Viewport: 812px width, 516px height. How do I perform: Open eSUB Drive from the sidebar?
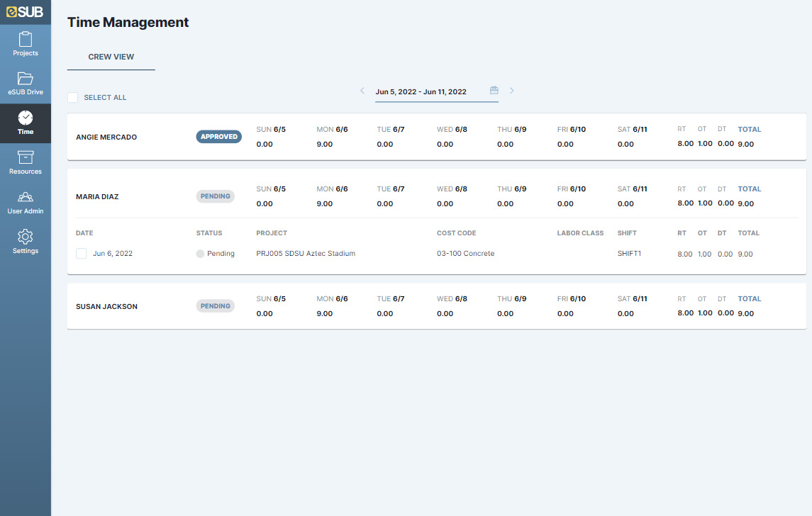click(x=25, y=83)
